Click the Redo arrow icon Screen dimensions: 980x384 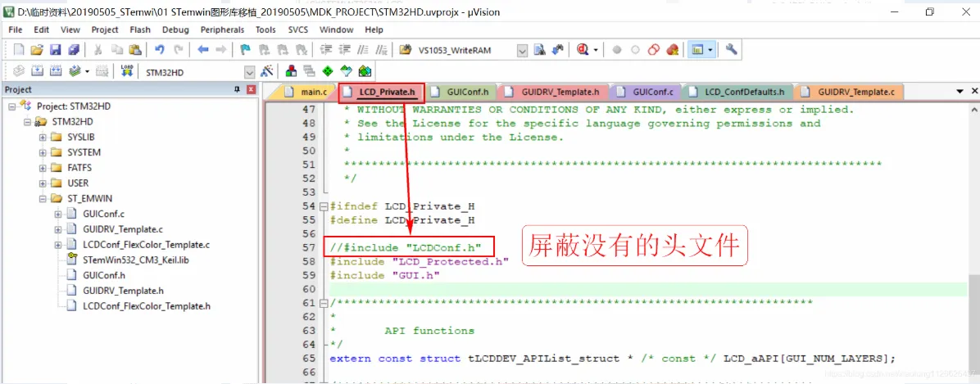click(178, 49)
